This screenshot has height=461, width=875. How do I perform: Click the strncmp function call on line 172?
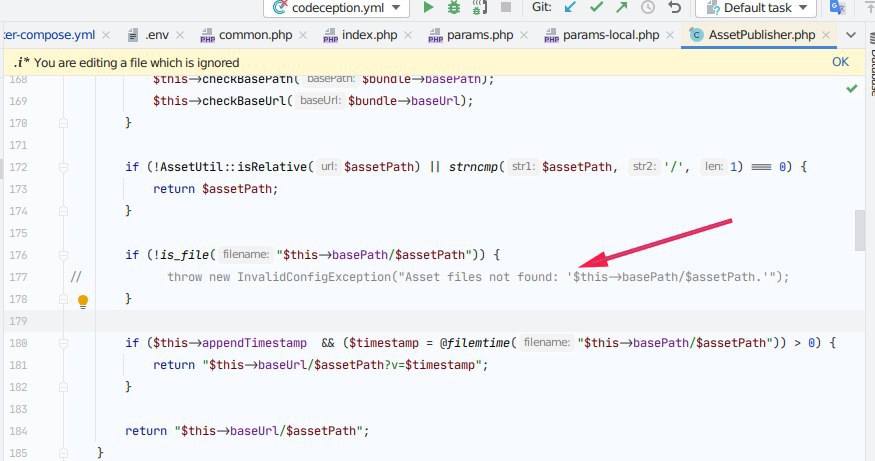474,167
